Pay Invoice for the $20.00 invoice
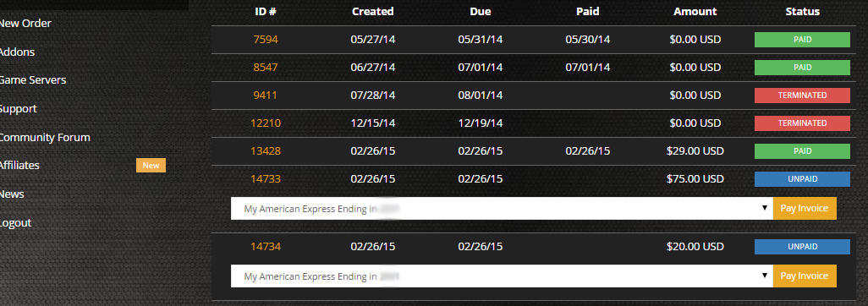The image size is (868, 306). point(805,276)
